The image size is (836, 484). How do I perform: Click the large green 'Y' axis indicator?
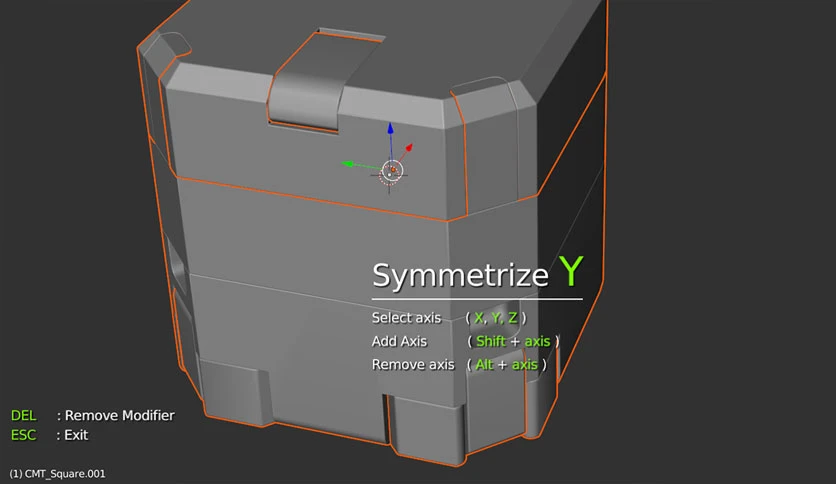[571, 271]
